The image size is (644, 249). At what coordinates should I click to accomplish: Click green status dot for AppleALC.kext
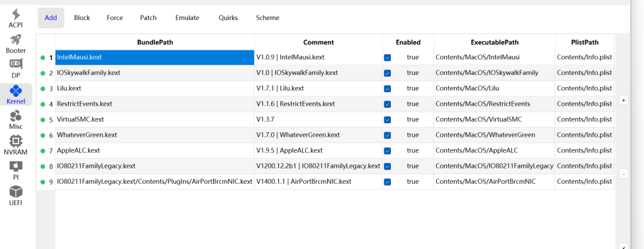43,151
